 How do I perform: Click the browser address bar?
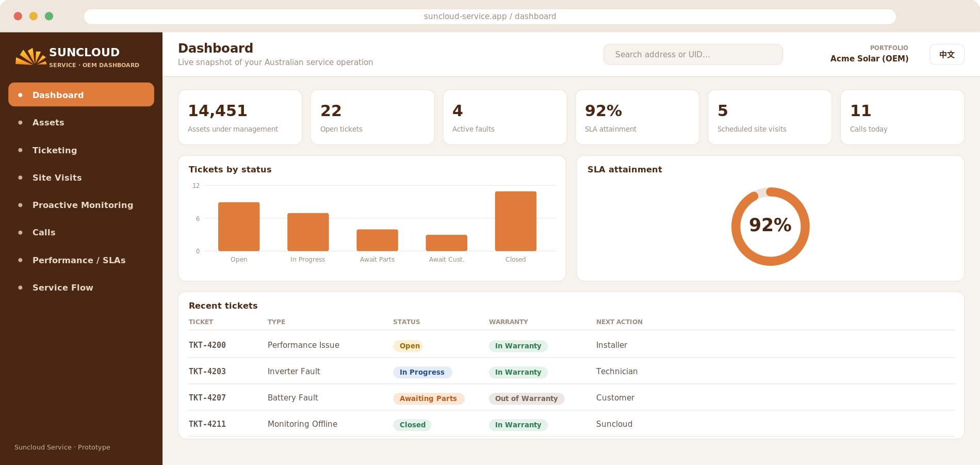[490, 17]
